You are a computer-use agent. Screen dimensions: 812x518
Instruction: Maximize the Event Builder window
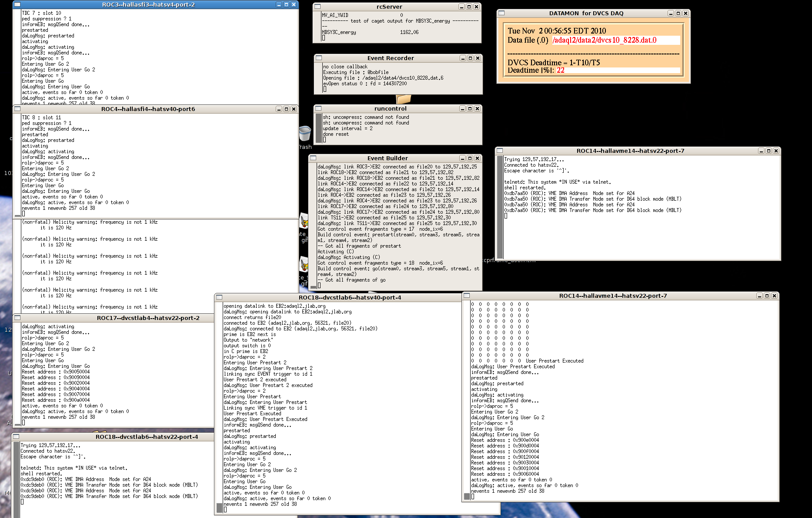[470, 158]
